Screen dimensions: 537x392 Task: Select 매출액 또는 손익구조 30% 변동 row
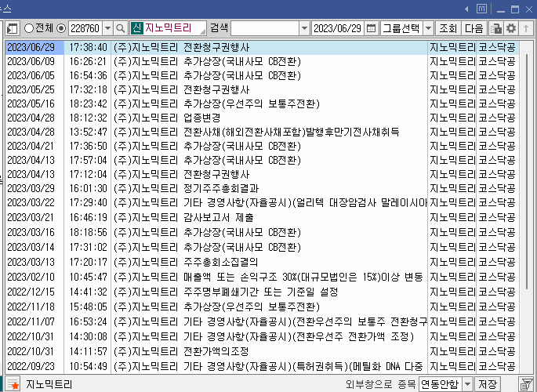pos(262,277)
